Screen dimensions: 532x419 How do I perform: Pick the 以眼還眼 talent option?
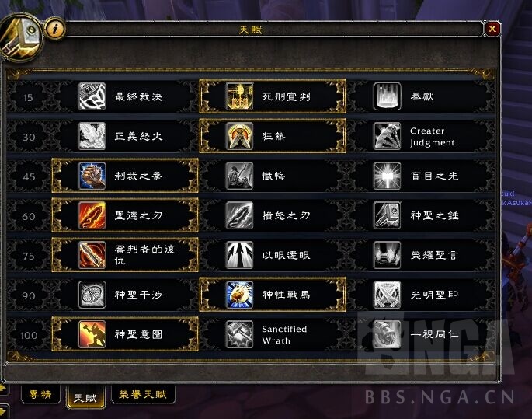coord(273,255)
